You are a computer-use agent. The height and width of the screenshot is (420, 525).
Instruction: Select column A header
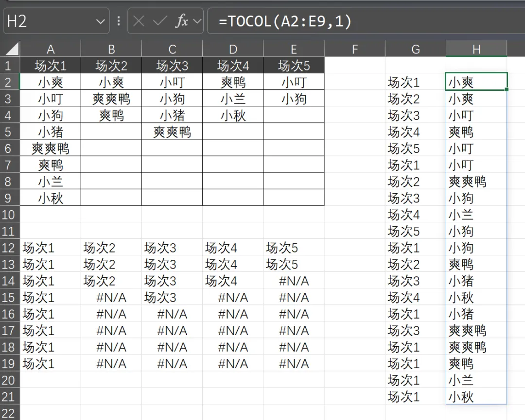[x=51, y=49]
